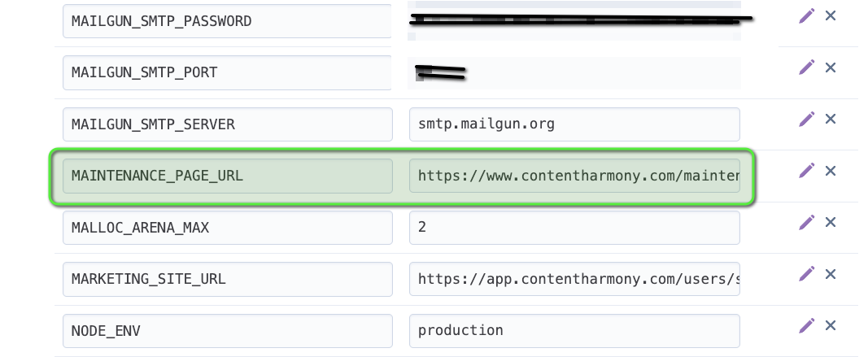Edit the MAILGUN_SMTP_PORT variable with pencil icon

coord(806,67)
